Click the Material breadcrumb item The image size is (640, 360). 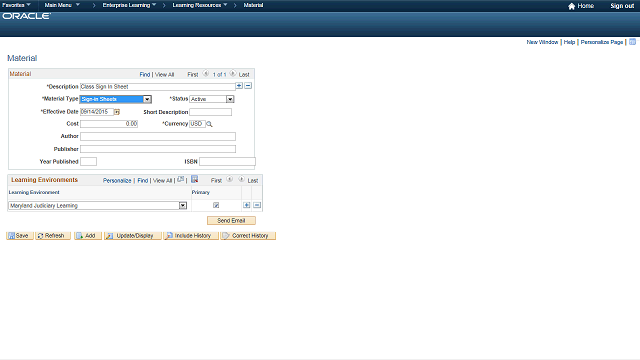coord(253,5)
